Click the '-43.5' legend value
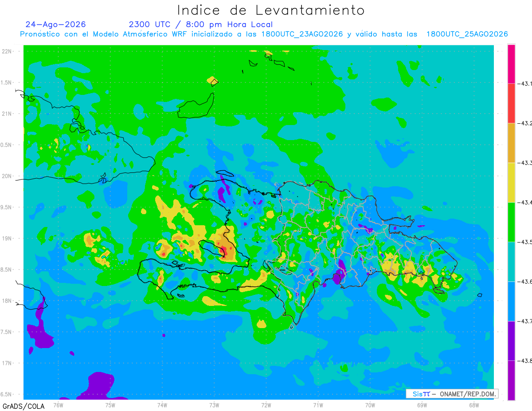Screen dimensions: 532x411 pyautogui.click(x=525, y=242)
